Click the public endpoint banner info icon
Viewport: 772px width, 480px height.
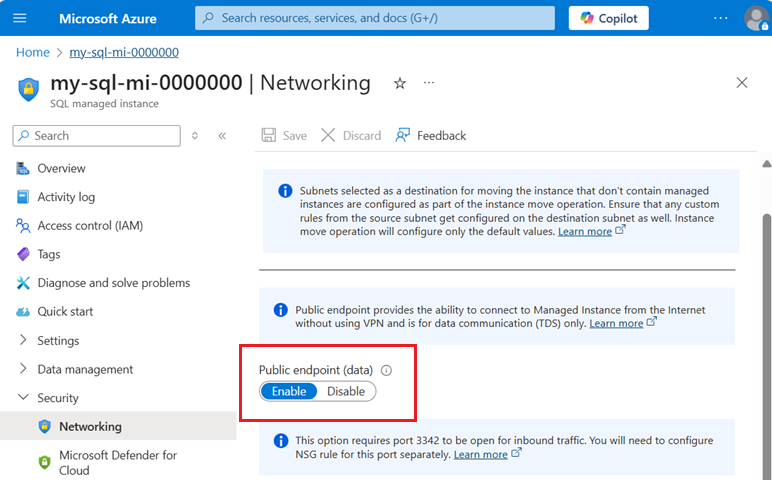click(x=281, y=310)
